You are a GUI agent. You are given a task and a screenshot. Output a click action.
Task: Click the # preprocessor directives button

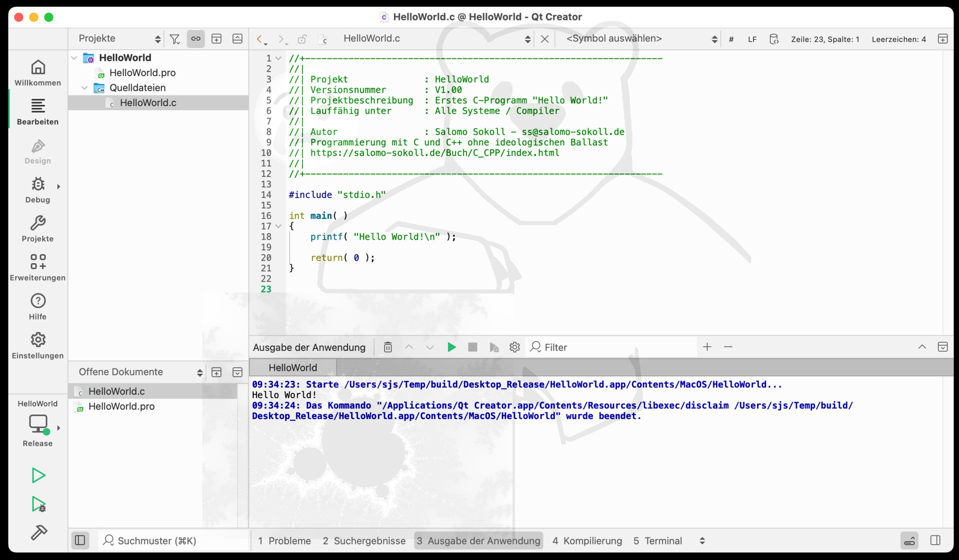[x=731, y=39]
